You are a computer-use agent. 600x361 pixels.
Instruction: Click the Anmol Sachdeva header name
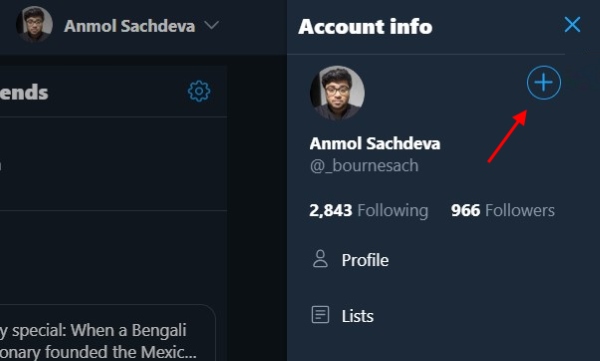click(130, 26)
